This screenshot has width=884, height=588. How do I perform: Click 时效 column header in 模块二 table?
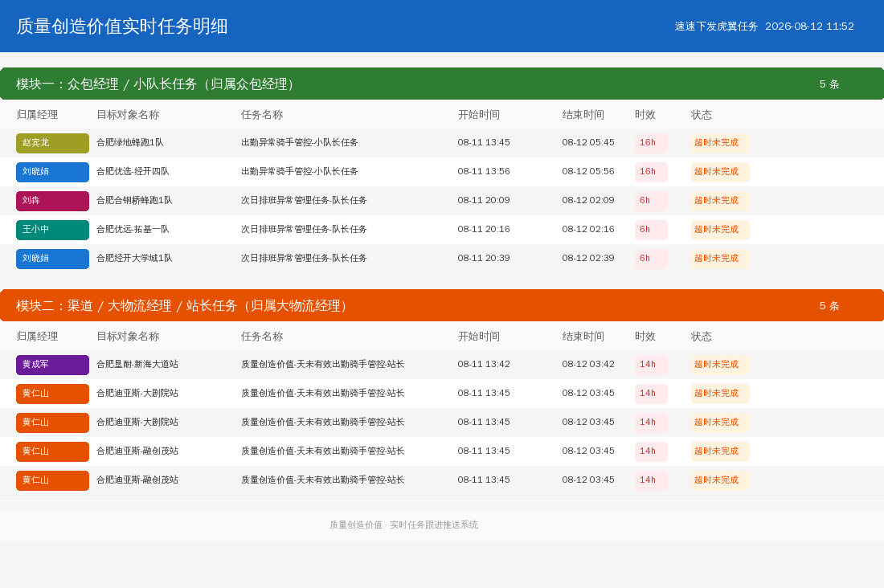click(645, 336)
